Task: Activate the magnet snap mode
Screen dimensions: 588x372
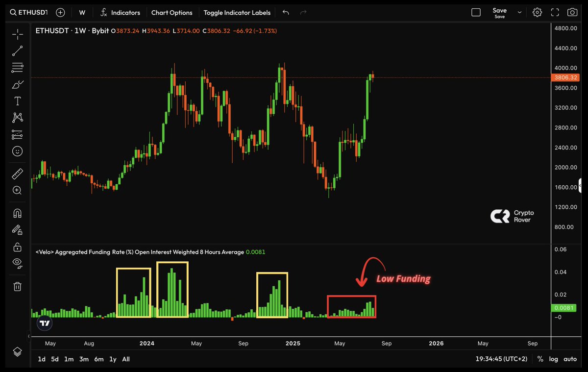Action: [18, 214]
